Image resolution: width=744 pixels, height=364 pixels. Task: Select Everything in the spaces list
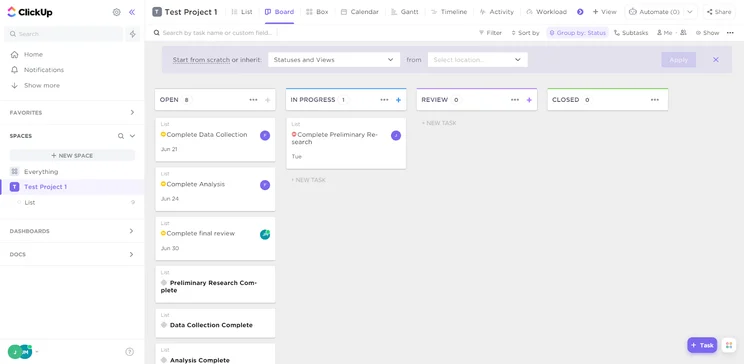(x=41, y=172)
